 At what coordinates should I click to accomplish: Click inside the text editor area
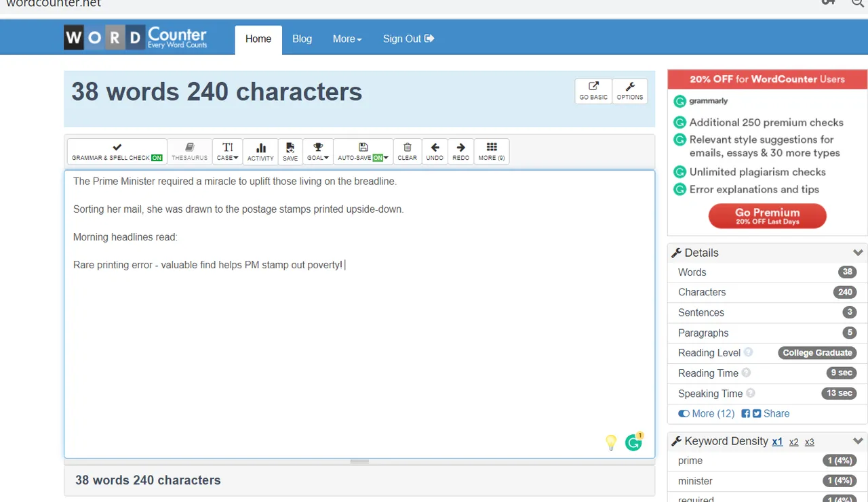click(359, 314)
